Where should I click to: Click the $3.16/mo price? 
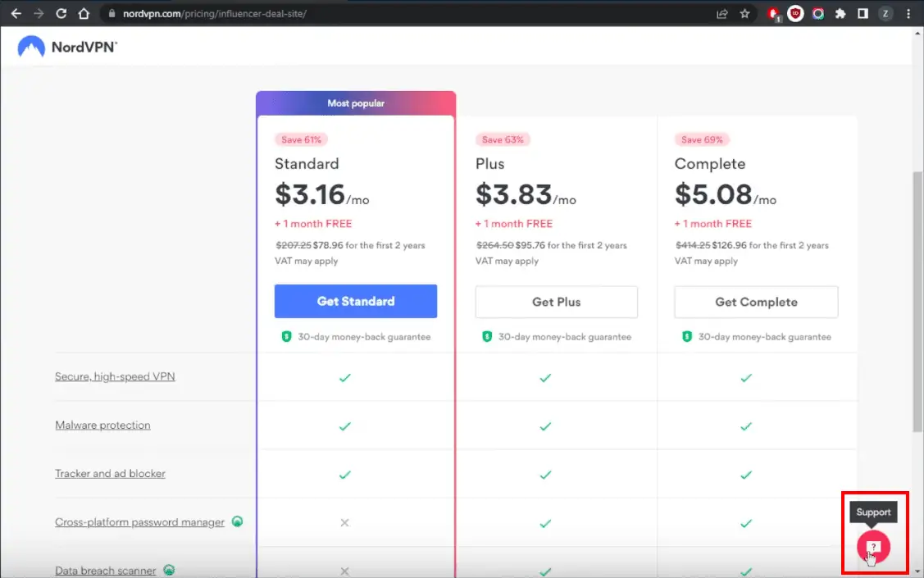tap(321, 194)
